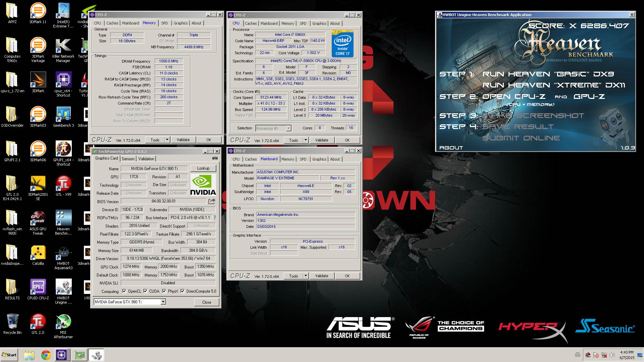Expand Tools arrow in Memory CPU-Z window
Viewport: 644px width, 362px height.
pos(167,140)
